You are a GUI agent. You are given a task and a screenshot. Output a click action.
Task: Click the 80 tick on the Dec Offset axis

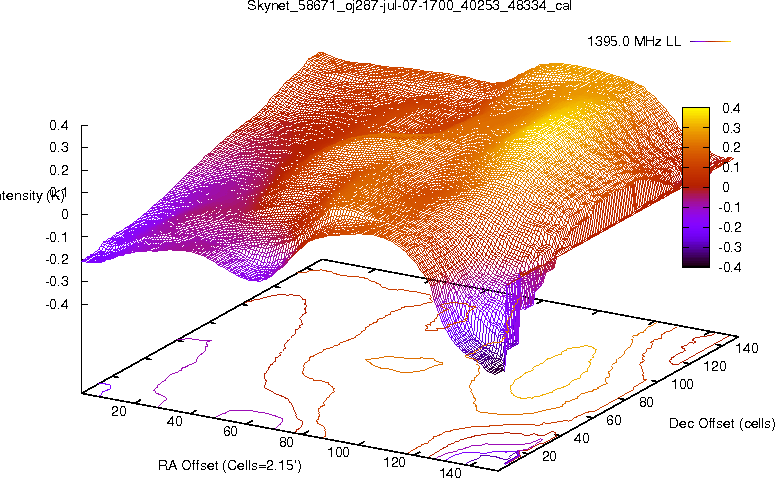[646, 402]
